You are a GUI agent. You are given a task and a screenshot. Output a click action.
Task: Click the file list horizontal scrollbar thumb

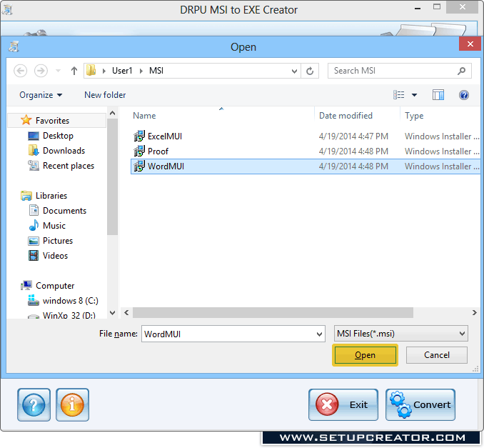pyautogui.click(x=273, y=313)
